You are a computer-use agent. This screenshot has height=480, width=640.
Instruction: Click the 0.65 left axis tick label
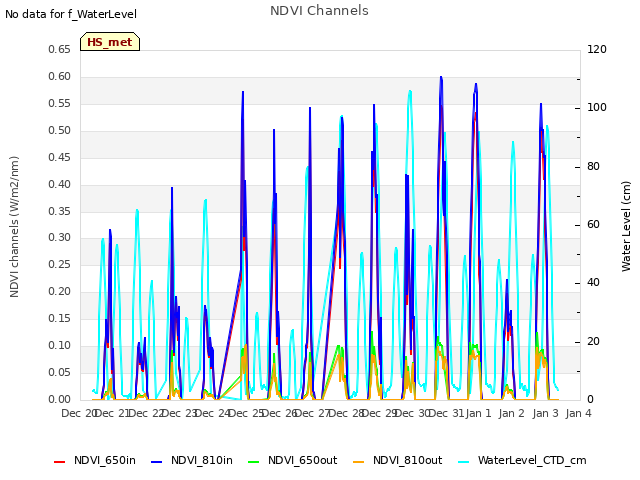(x=60, y=49)
